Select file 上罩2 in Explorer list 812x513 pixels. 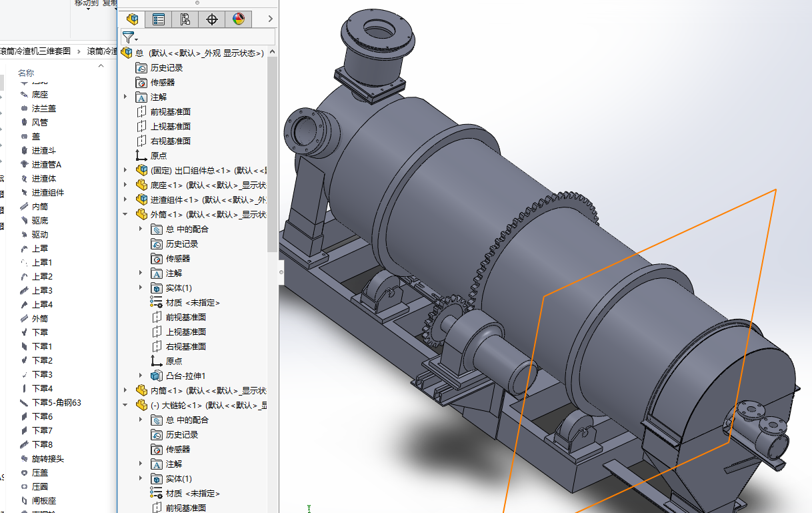click(x=42, y=276)
